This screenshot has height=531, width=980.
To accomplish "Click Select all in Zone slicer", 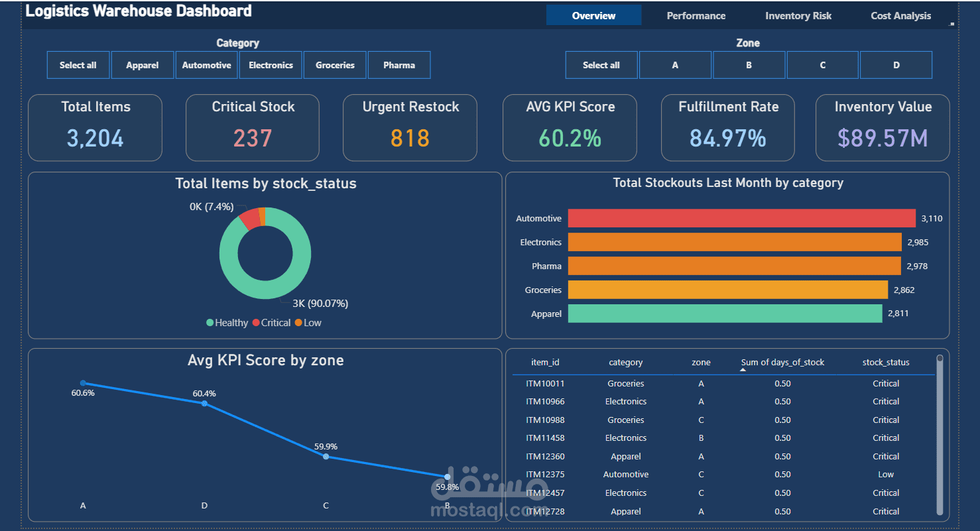I will point(601,65).
